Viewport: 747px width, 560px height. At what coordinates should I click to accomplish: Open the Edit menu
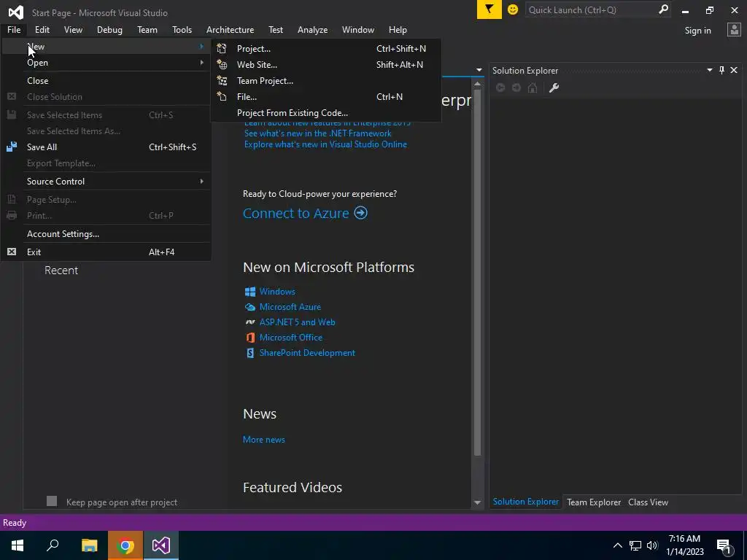(x=42, y=29)
